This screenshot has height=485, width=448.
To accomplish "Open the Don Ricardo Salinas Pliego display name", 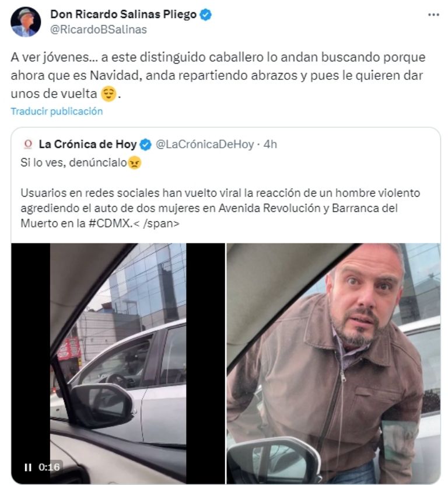I will pos(123,14).
